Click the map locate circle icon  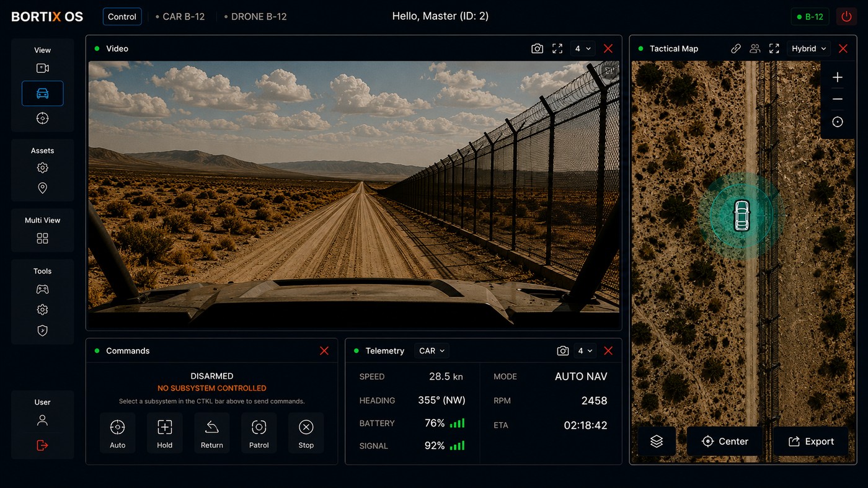[838, 122]
